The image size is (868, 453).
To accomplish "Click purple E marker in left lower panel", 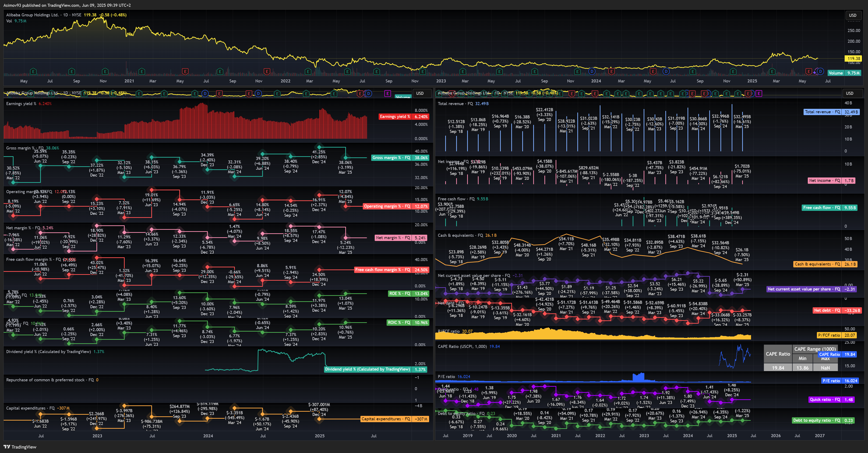I will 388,93.
